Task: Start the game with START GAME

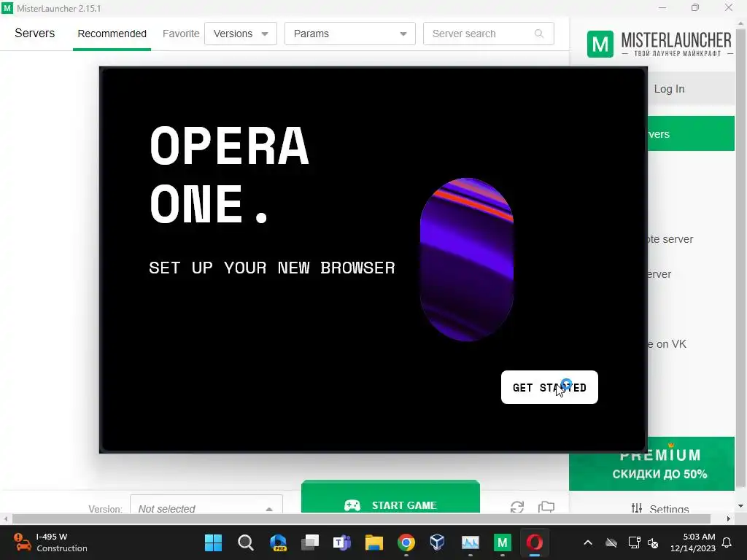Action: [391, 498]
